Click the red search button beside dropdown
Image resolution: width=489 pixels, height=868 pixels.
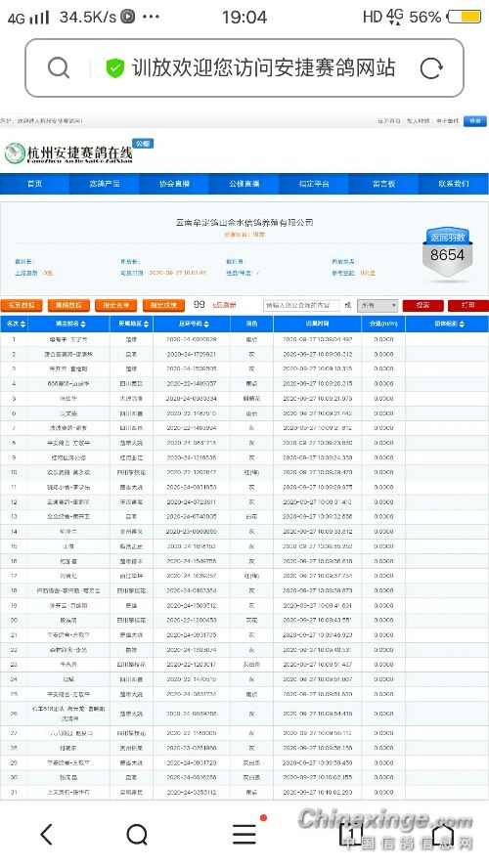tap(423, 305)
